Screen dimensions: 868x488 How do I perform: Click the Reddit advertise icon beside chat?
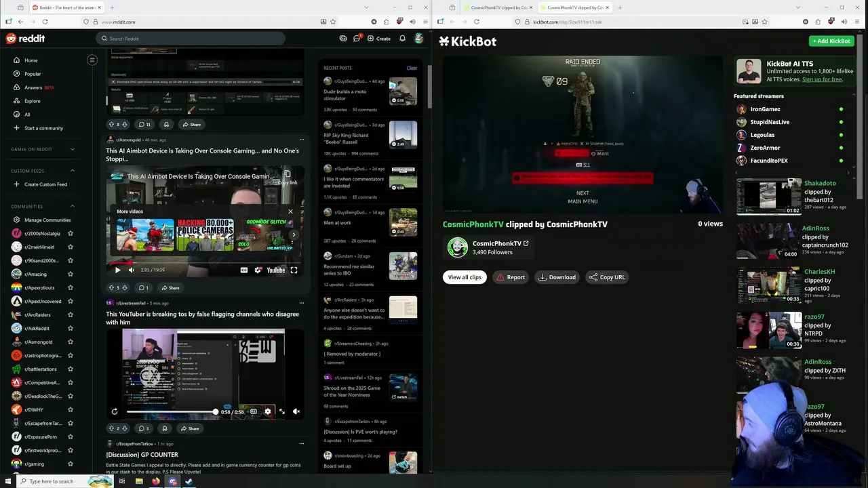343,39
